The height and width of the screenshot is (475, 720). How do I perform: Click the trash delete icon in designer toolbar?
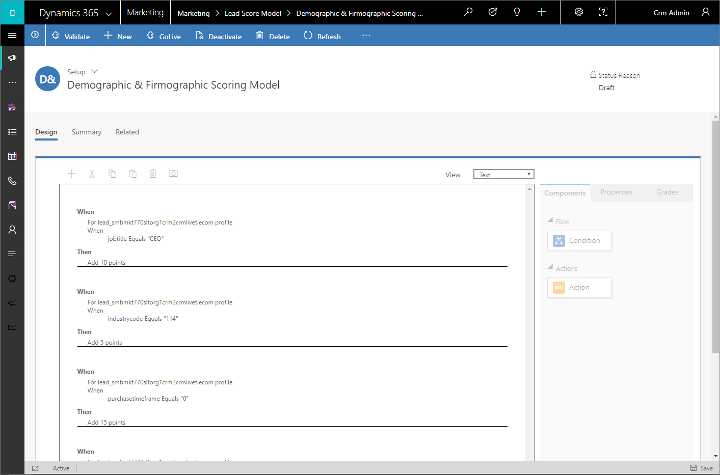tap(153, 174)
